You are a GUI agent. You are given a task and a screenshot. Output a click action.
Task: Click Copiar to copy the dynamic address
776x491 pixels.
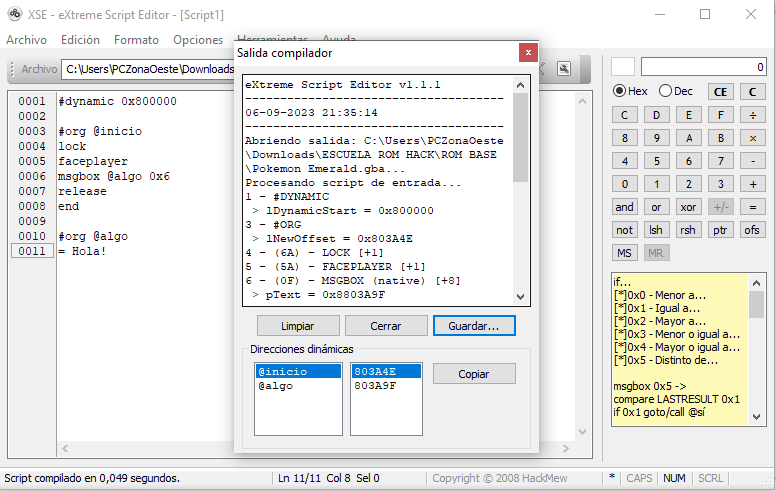coord(473,373)
